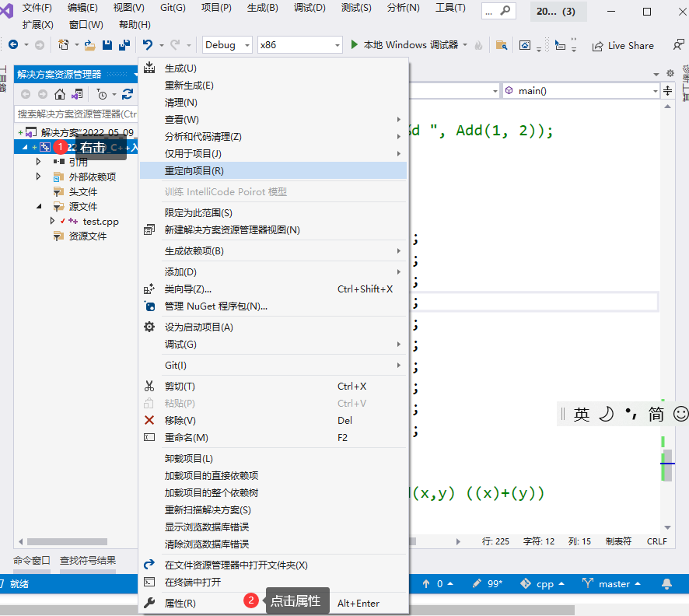Click the notification bell in status bar
The width and height of the screenshot is (689, 616).
coord(666,583)
